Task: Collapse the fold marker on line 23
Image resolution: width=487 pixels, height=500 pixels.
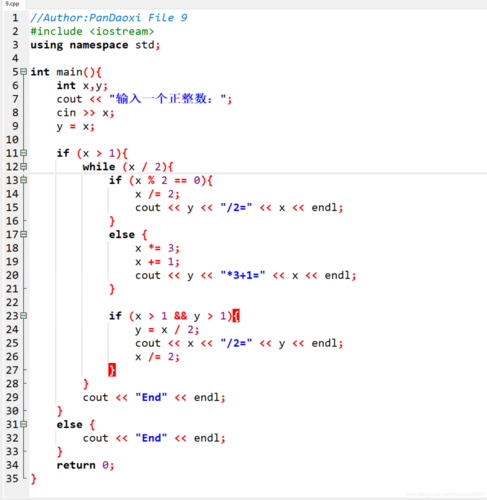Action: 23,316
